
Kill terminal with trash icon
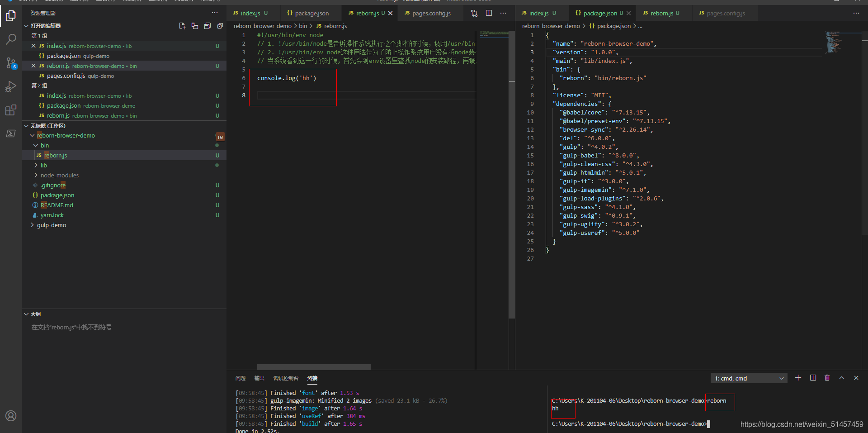[827, 378]
